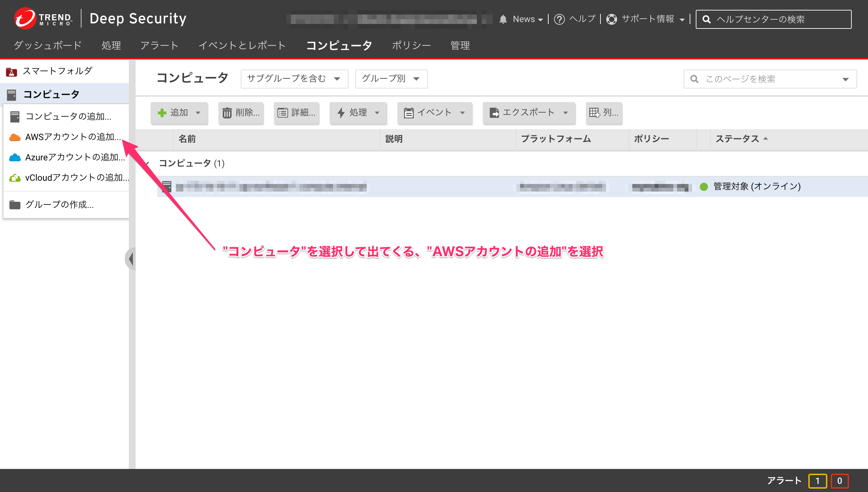The image size is (868, 492).
Task: Click the エクスポート export icon
Action: (x=494, y=113)
